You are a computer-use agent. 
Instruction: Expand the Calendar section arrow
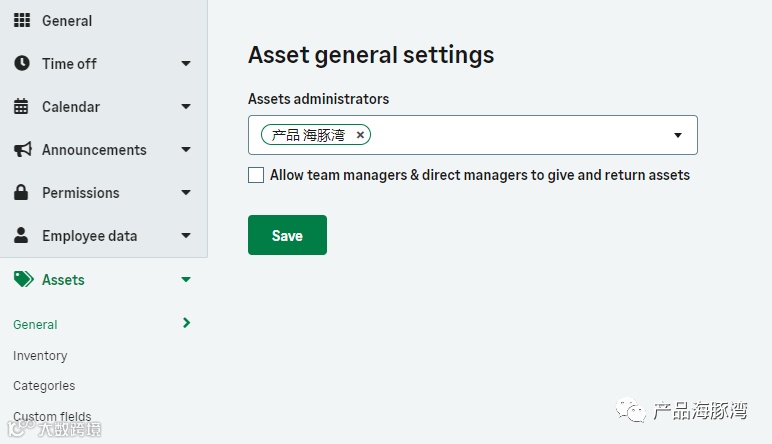coord(185,107)
